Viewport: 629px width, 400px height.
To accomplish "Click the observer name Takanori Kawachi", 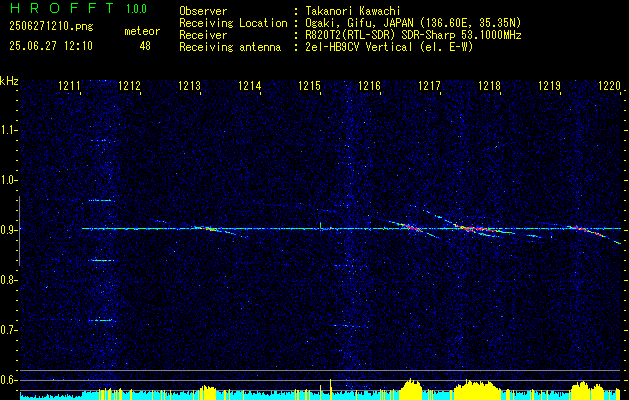I will pyautogui.click(x=353, y=11).
